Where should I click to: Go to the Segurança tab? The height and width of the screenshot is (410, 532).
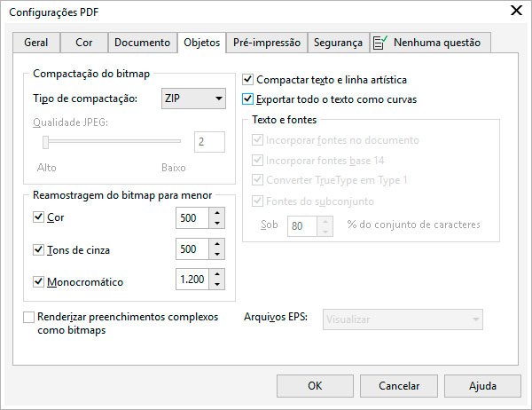coord(339,43)
